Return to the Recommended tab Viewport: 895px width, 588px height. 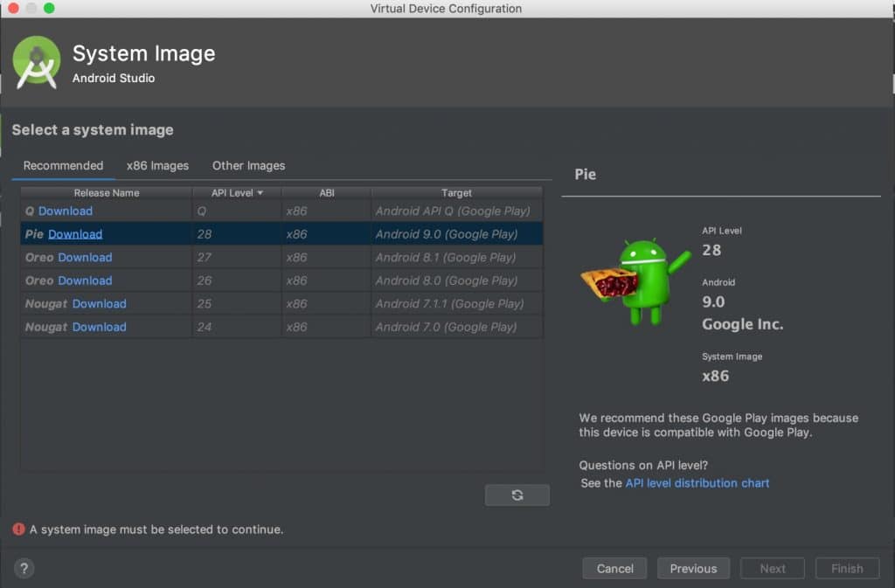click(x=62, y=165)
